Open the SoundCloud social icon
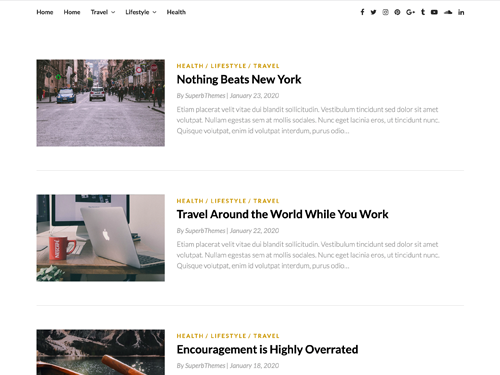 click(448, 12)
